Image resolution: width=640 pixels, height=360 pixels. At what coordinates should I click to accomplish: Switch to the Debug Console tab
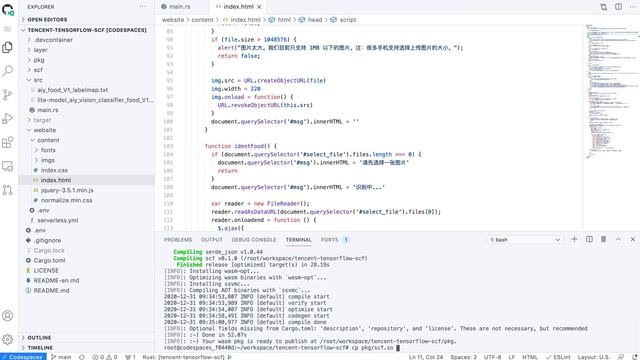coord(254,240)
